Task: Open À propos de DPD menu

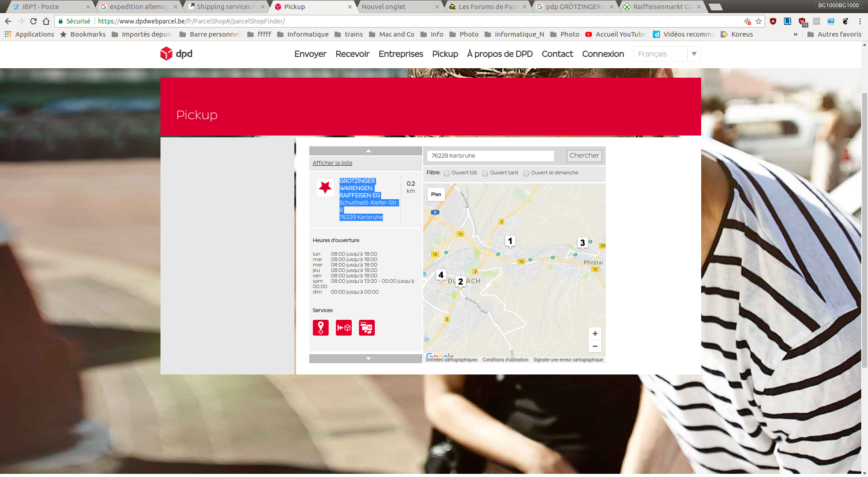Action: (500, 54)
